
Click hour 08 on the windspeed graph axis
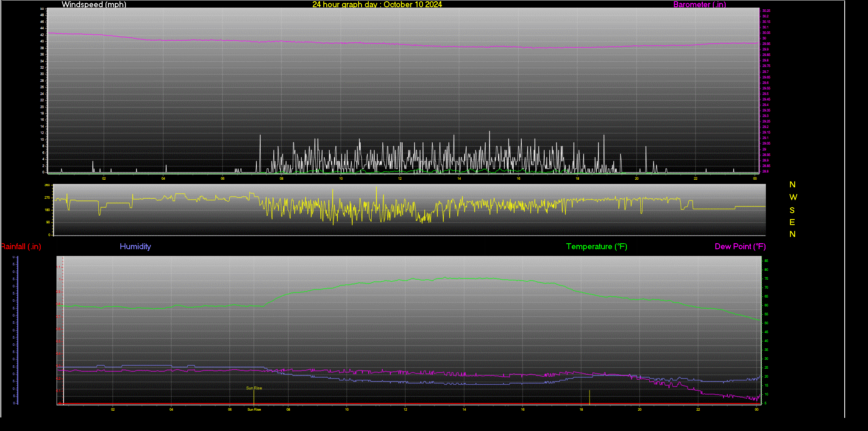[281, 178]
